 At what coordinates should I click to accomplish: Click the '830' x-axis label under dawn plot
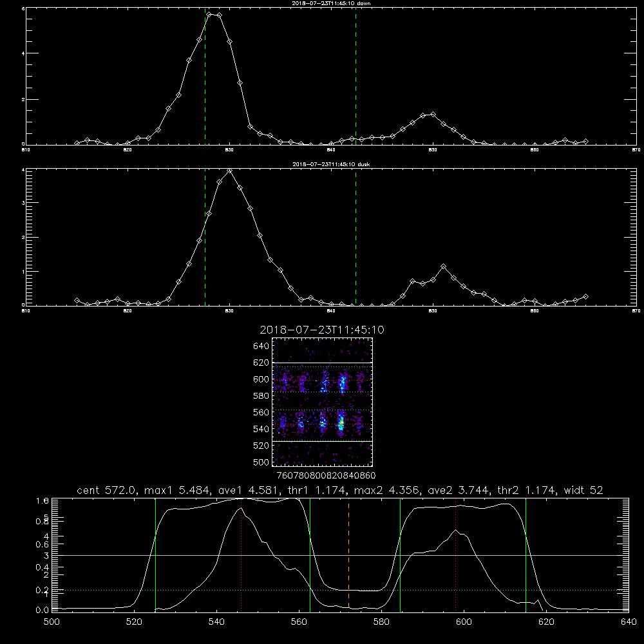point(229,150)
